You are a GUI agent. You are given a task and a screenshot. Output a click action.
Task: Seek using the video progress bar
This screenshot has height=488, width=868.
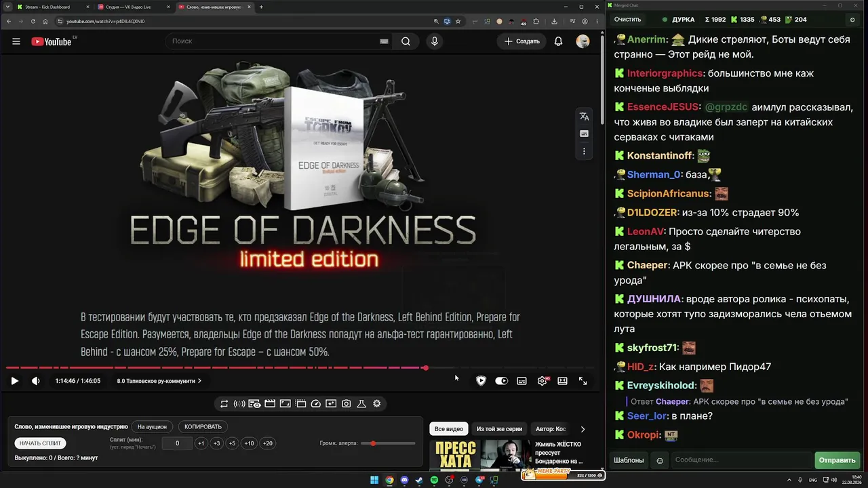302,368
